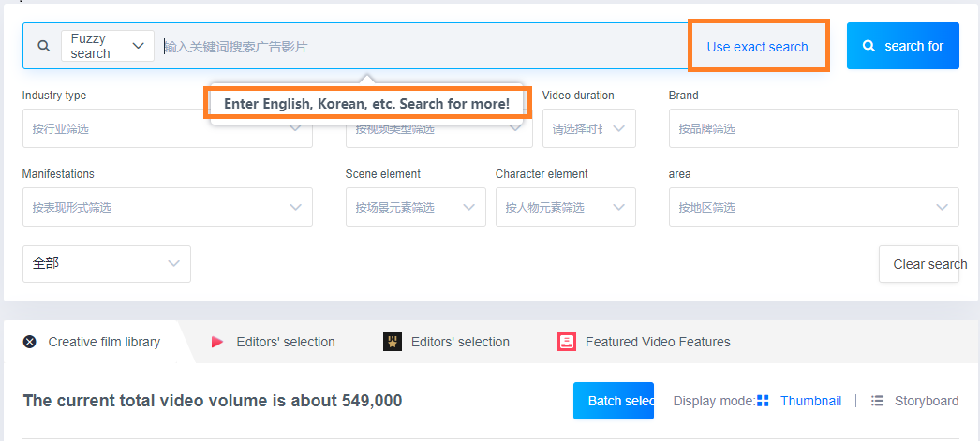Click the red play triangle icon
The image size is (980, 441).
click(216, 343)
